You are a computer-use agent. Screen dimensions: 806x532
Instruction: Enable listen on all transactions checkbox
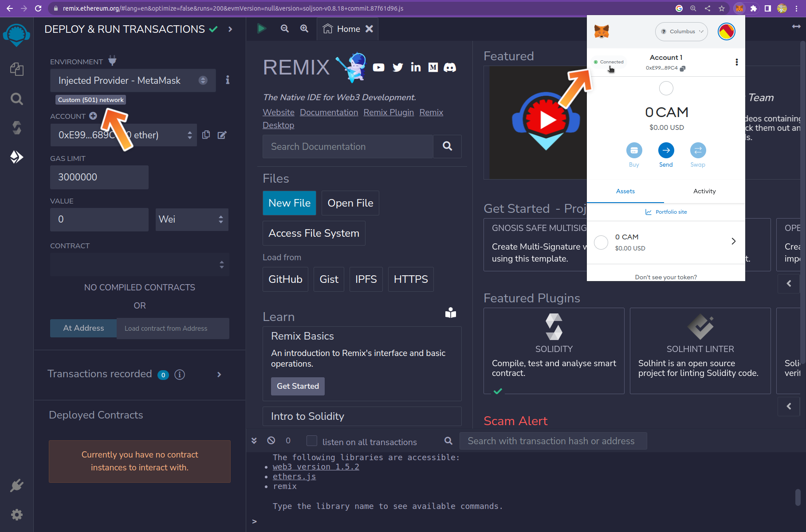click(312, 441)
